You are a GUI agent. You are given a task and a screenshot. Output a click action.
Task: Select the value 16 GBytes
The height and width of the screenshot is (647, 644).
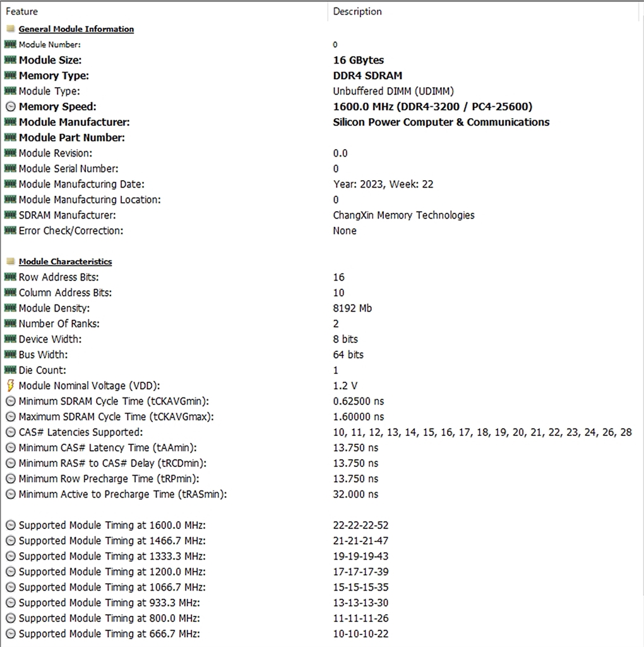pos(358,60)
